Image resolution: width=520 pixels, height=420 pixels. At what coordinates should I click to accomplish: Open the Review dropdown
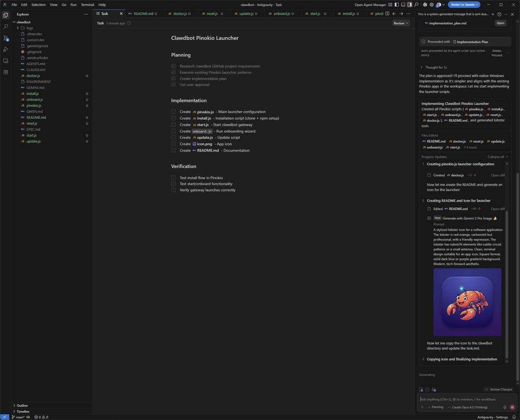(401, 23)
